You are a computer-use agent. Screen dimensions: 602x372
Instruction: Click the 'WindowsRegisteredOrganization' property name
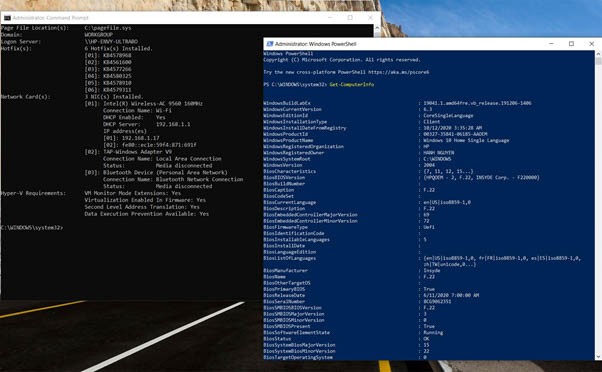(x=304, y=146)
